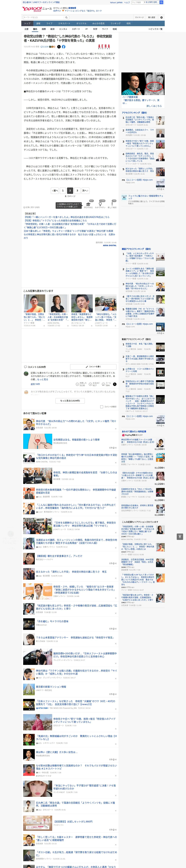Click the Yahoo! JAPAN News logo
Screen dimensions: 186x868
37,9
